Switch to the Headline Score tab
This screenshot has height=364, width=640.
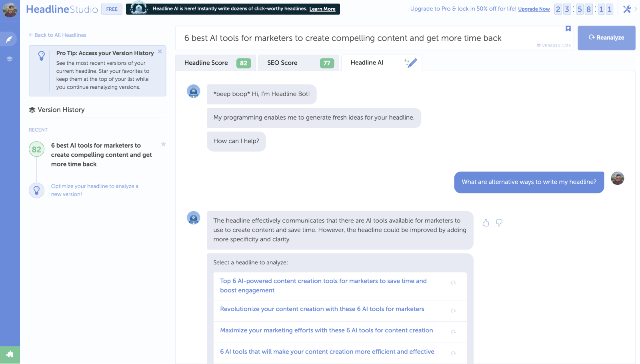coord(216,63)
